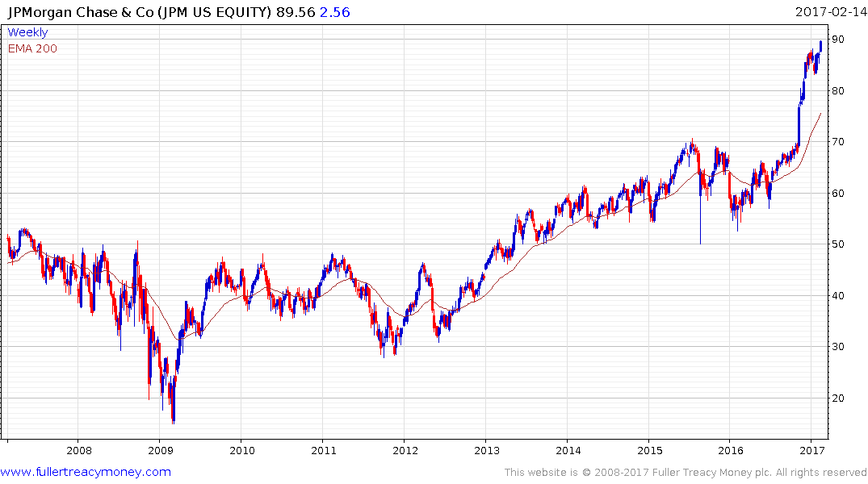Viewport: 868px width, 484px height.
Task: Click the 40 price axis label
Action: point(838,295)
